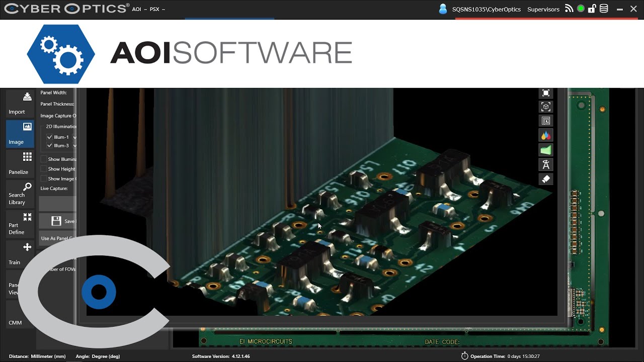The image size is (644, 362).
Task: Open the database icon in title bar
Action: click(x=604, y=9)
